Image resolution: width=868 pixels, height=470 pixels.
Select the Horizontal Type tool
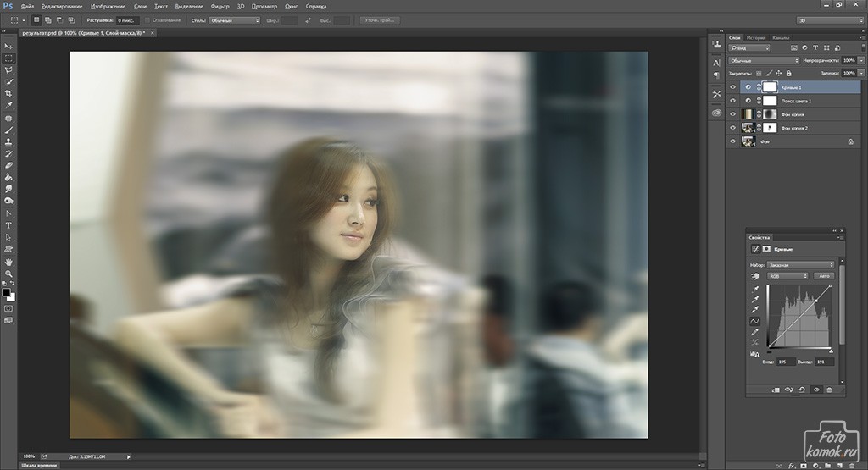[8, 225]
